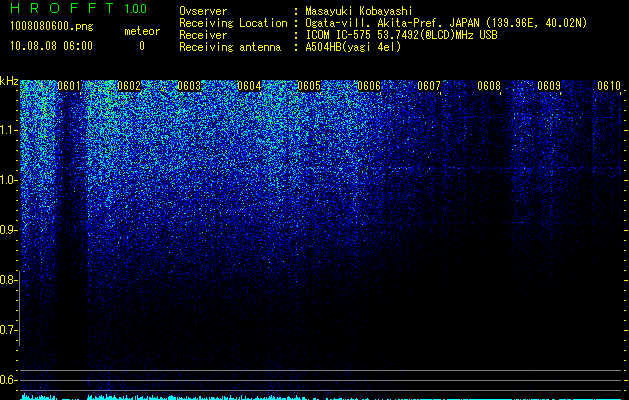Click the 1.0 kHz frequency label
Viewport: 629px width, 400px height.
(8, 180)
